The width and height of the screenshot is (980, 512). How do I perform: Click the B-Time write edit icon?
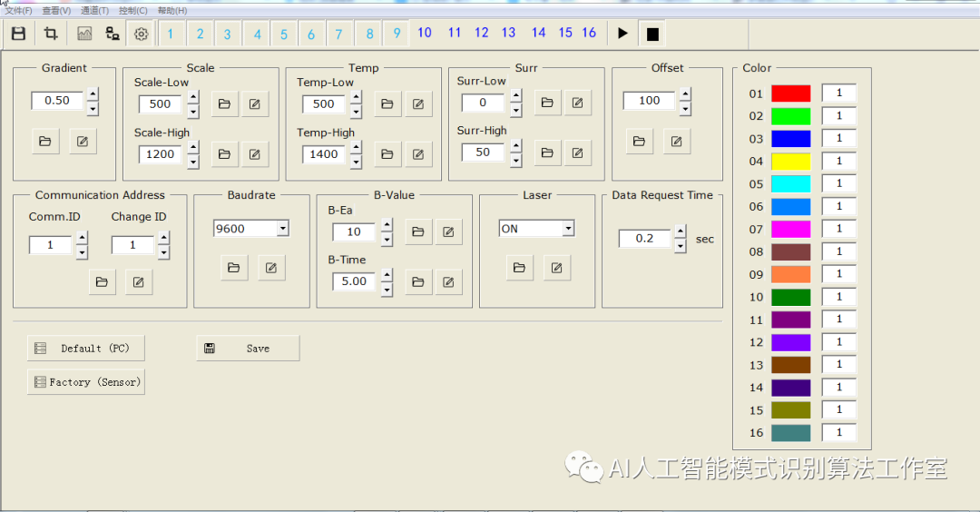(x=448, y=282)
